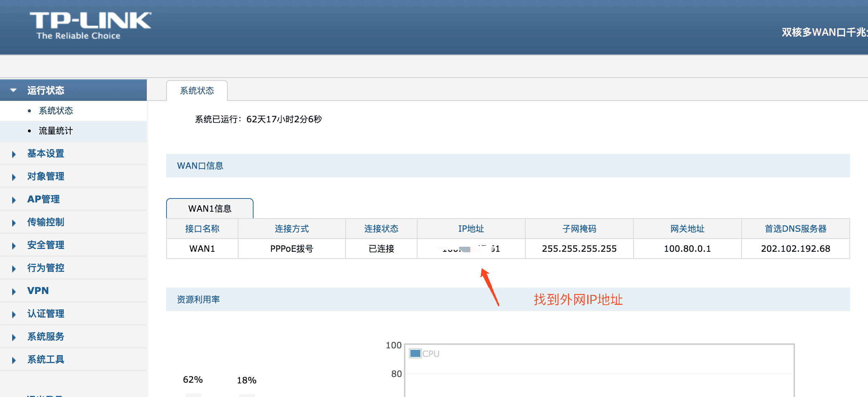Click 接口名称 column header
This screenshot has height=397, width=868.
(202, 229)
